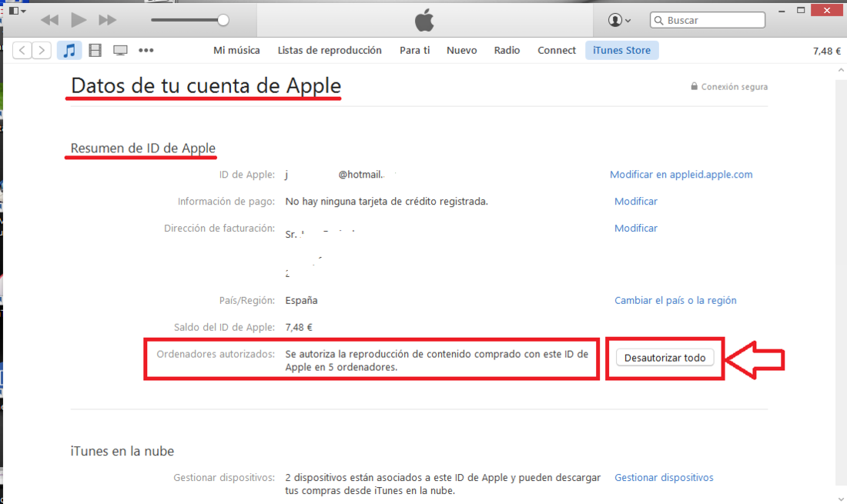Select the iTunes Store tab
The height and width of the screenshot is (504, 847).
[621, 50]
